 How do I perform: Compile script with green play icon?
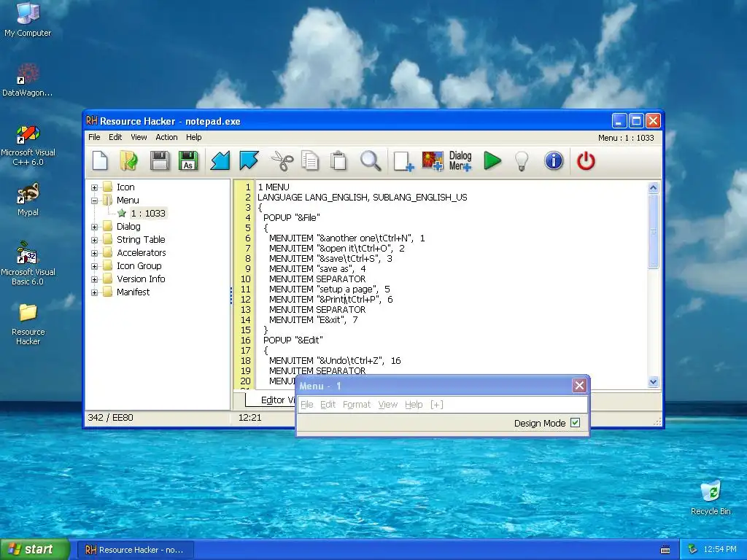(492, 160)
